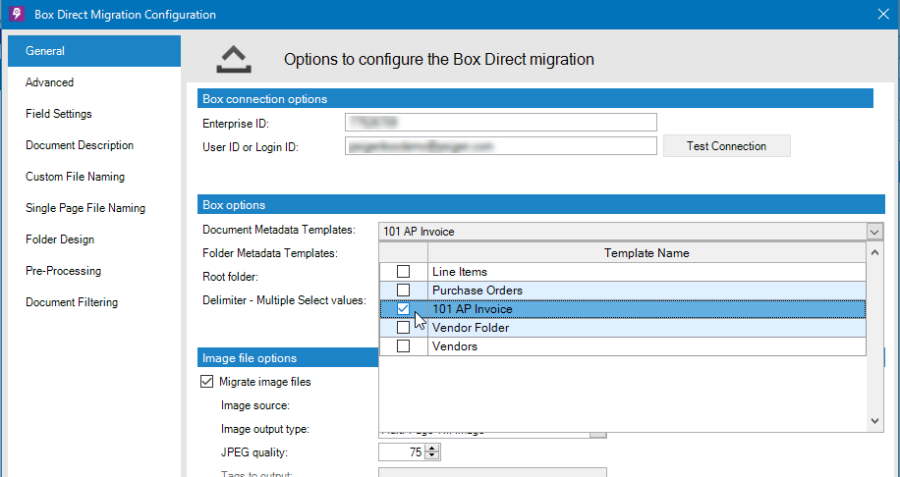The image size is (900, 477).
Task: Open the Advanced settings tab
Action: pos(50,83)
